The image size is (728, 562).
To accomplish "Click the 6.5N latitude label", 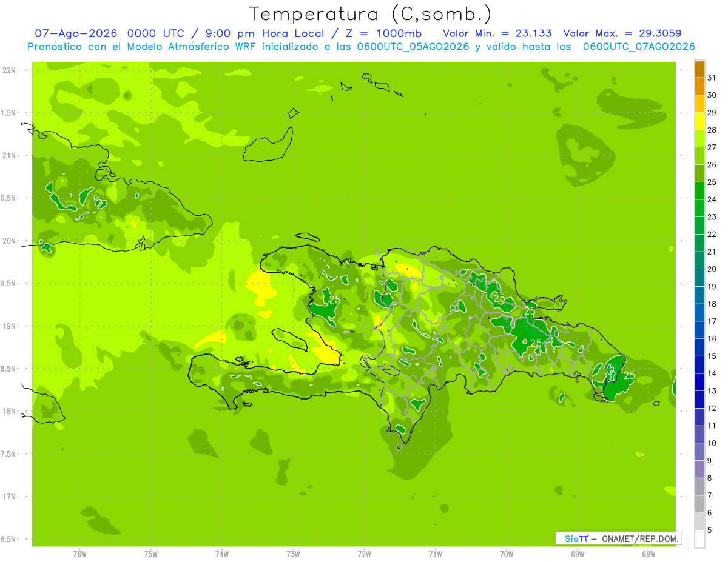I will point(9,540).
